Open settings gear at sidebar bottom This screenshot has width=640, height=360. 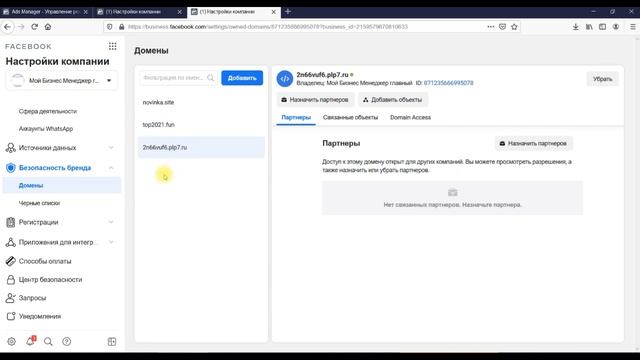click(11, 341)
